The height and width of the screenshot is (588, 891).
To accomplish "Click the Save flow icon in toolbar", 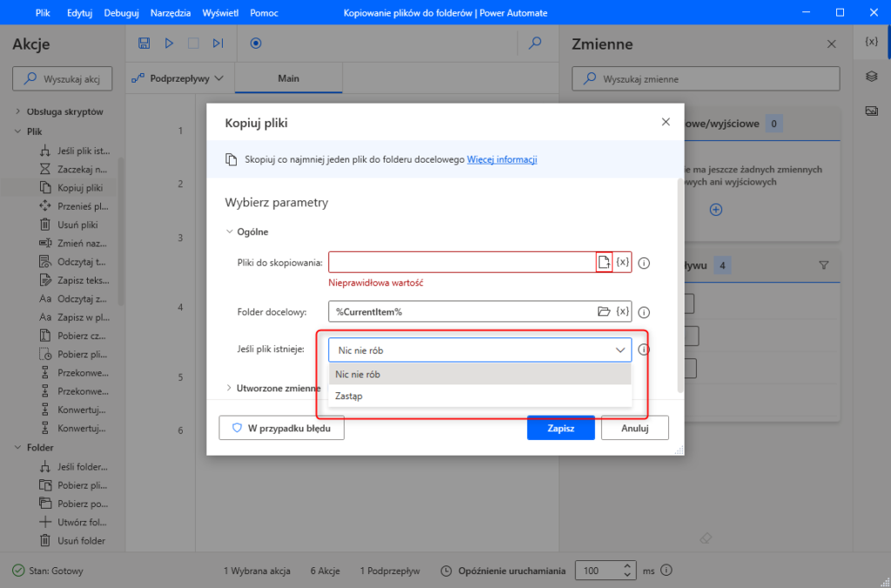I will (144, 43).
